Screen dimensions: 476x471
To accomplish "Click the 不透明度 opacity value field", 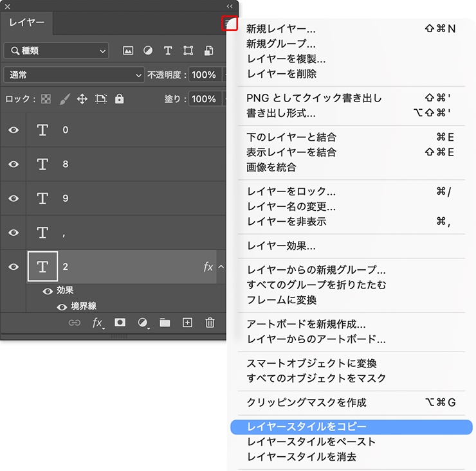I will pos(203,75).
